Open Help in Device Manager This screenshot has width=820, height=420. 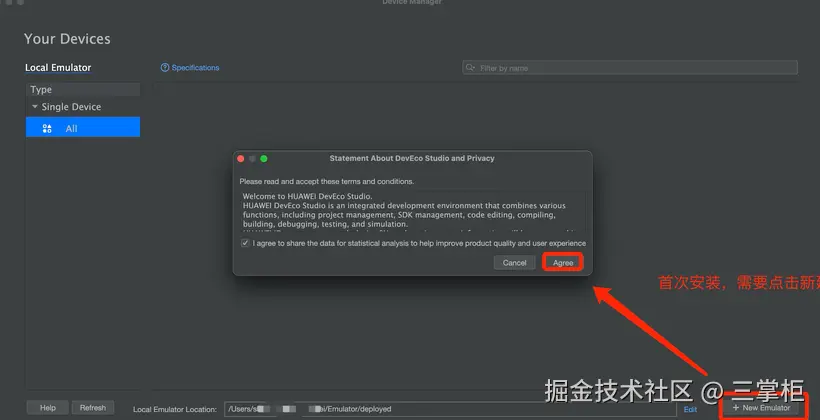coord(48,408)
